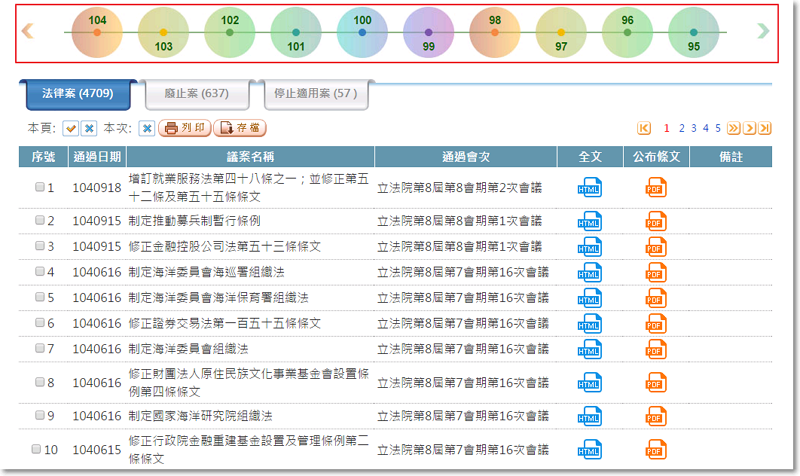Click the 存檔 save button
Viewport: 800px width, 476px height.
(240, 128)
